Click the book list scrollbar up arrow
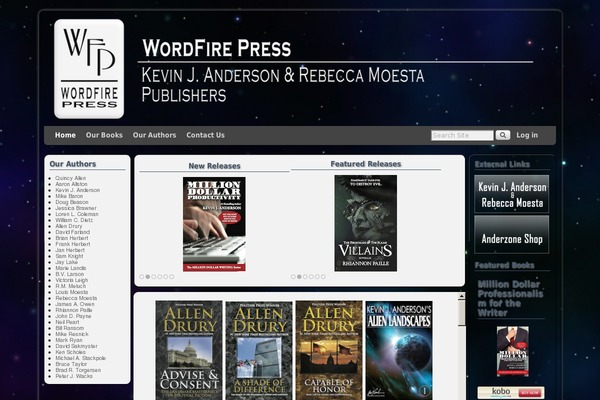The width and height of the screenshot is (600, 400). [x=461, y=296]
